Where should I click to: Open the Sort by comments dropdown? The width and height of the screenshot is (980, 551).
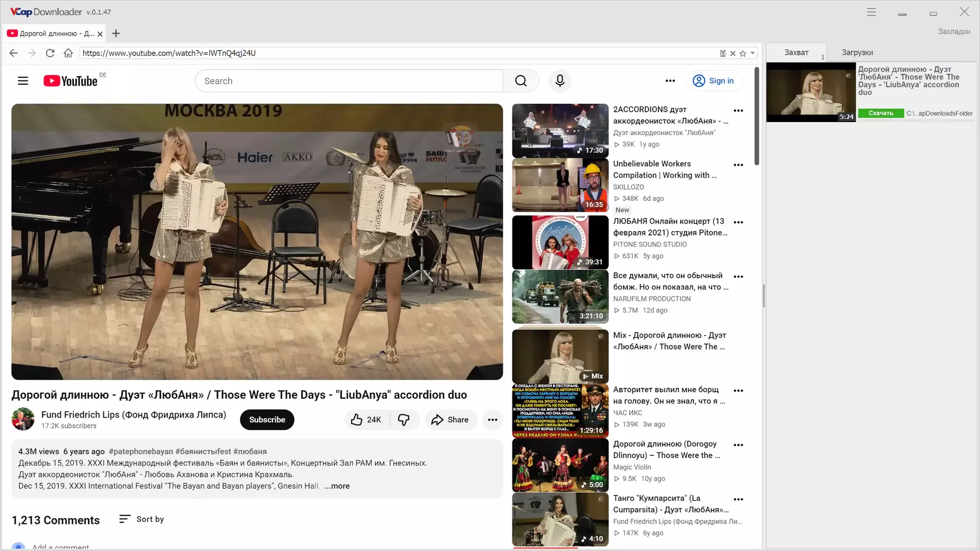click(142, 519)
